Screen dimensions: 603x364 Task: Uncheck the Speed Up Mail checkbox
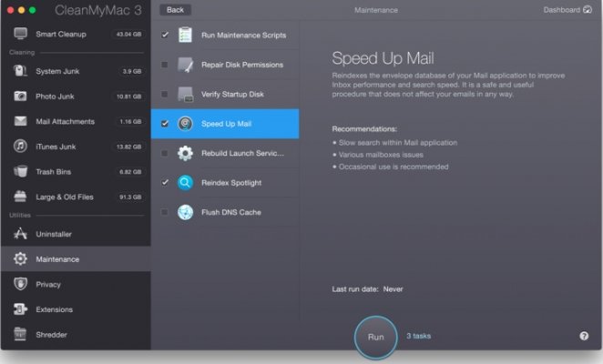[x=165, y=124]
